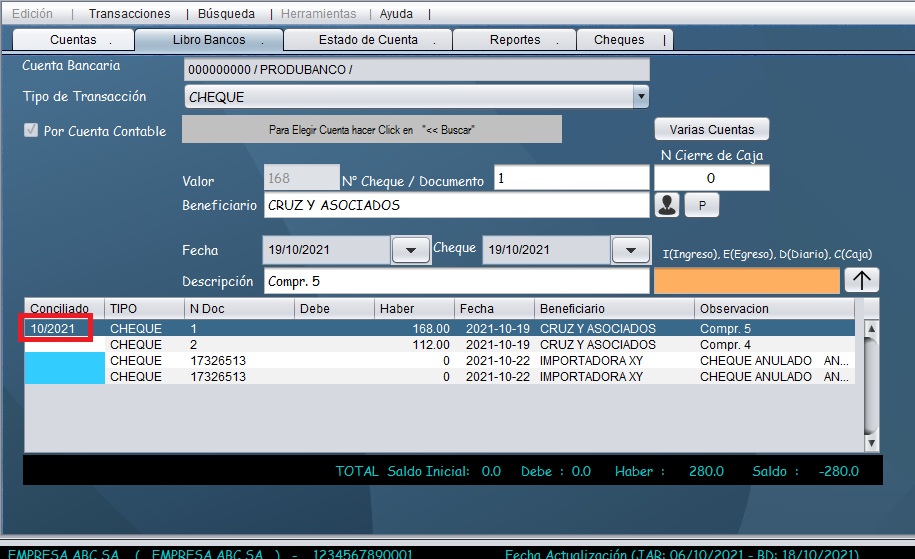Click the Beneficiario column header
Image resolution: width=915 pixels, height=559 pixels.
coord(614,309)
